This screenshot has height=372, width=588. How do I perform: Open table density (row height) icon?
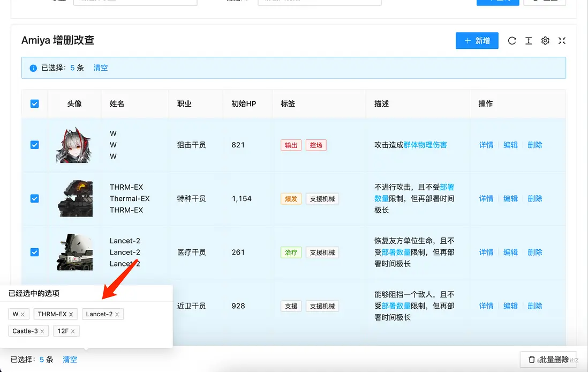[x=529, y=41]
